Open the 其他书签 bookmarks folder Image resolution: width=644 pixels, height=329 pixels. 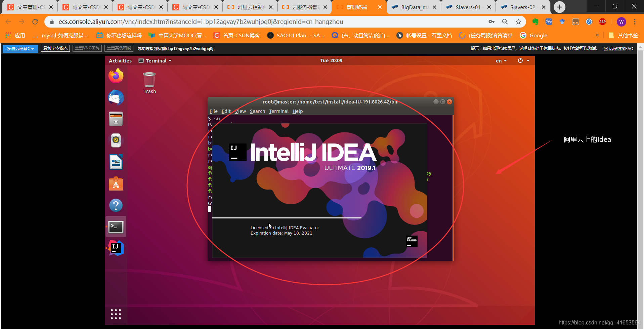624,35
